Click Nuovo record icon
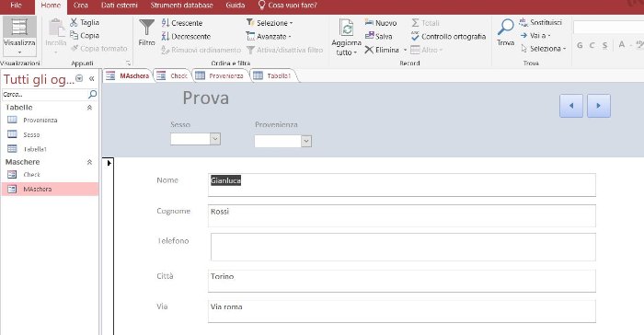644x335 pixels. click(x=369, y=23)
